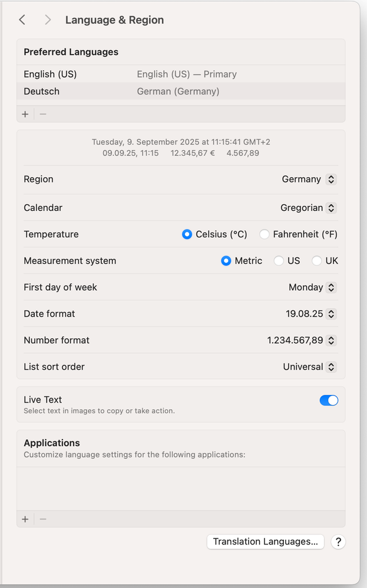Viewport: 367px width, 588px height.
Task: Select the Celsius temperature option
Action: pyautogui.click(x=187, y=234)
